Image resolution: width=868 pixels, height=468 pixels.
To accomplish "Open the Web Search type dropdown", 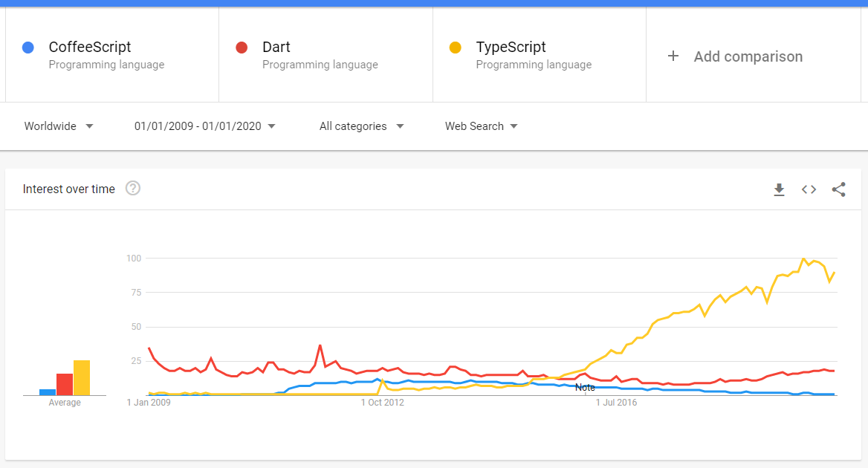I will (482, 126).
